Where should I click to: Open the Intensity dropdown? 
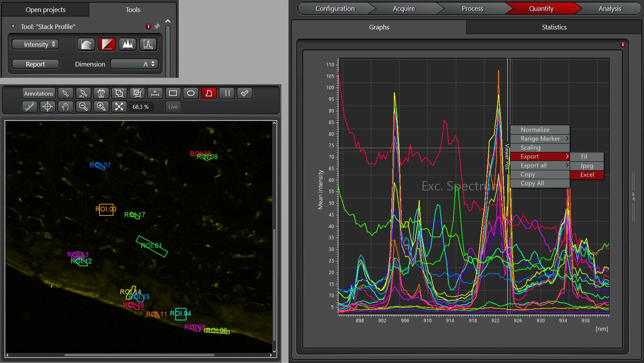pos(35,44)
